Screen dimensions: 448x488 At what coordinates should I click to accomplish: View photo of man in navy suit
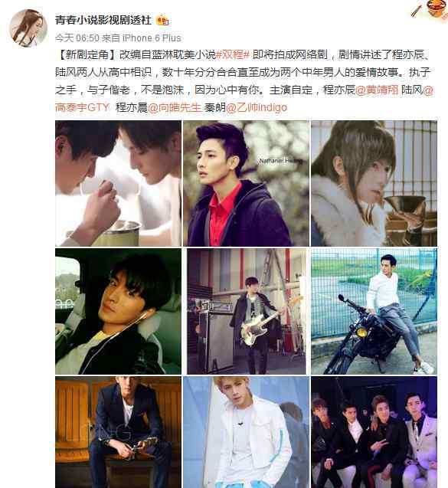click(118, 432)
